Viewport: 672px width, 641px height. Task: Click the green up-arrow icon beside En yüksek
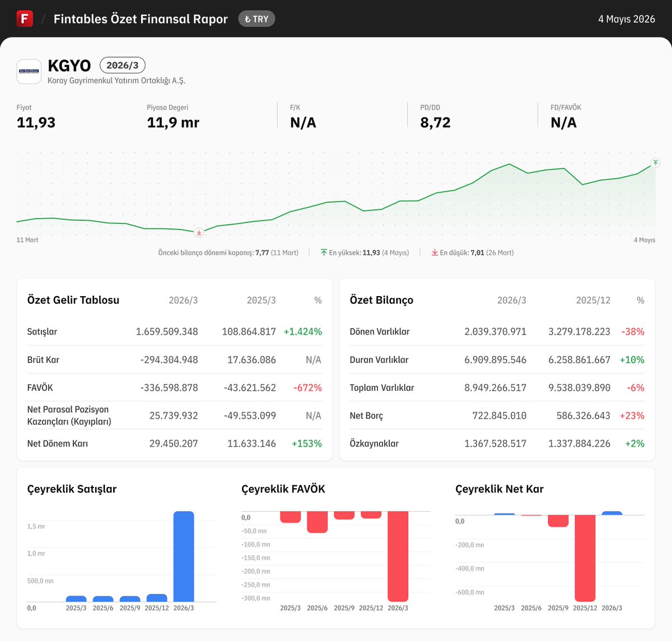[324, 252]
